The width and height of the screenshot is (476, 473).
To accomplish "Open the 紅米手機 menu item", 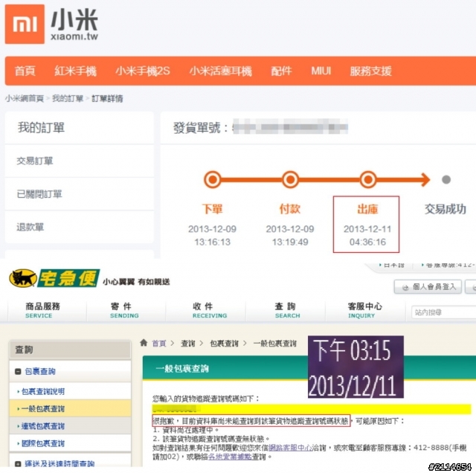I will [x=75, y=71].
